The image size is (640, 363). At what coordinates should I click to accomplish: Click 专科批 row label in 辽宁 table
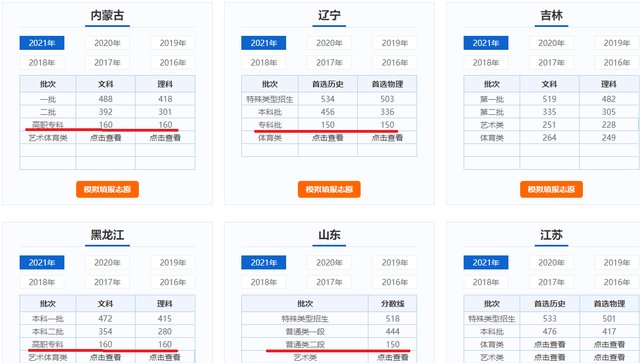coord(270,125)
